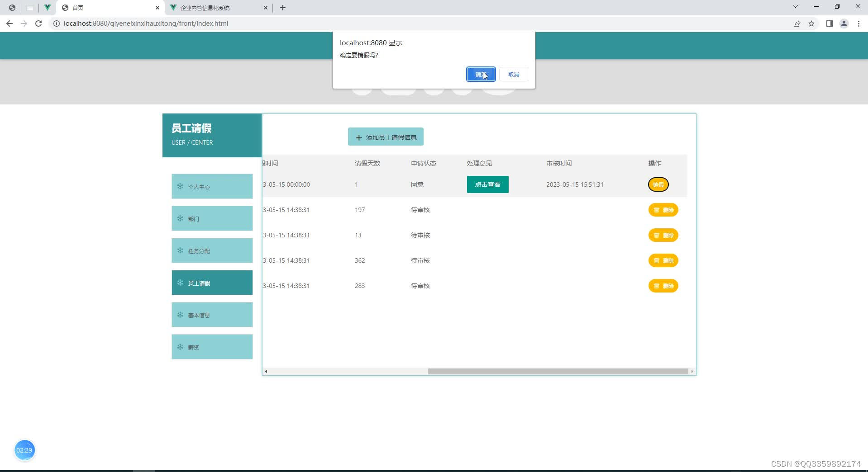Viewport: 868px width, 472px height.
Task: Click the 02:29 timer bubble
Action: tap(24, 450)
